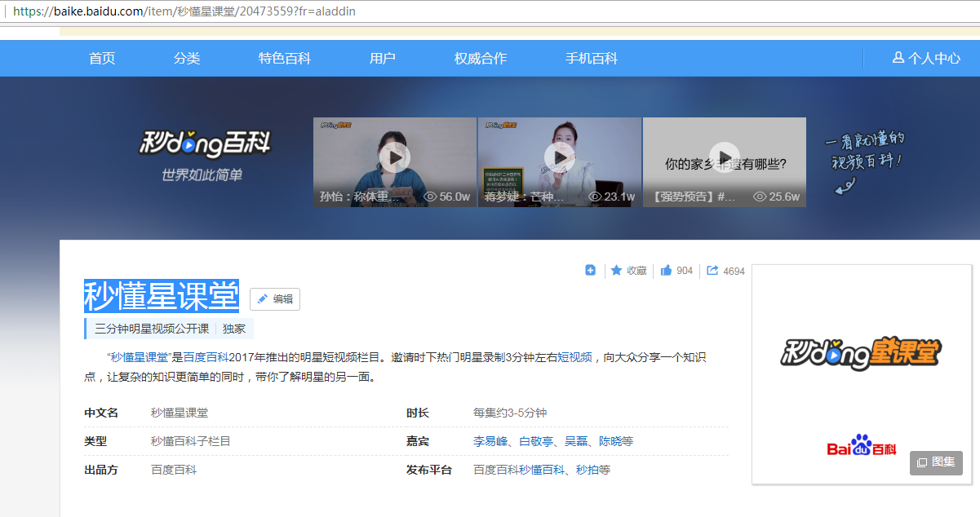This screenshot has height=517, width=980.
Task: Open the 用户 nav menu
Action: pyautogui.click(x=383, y=59)
